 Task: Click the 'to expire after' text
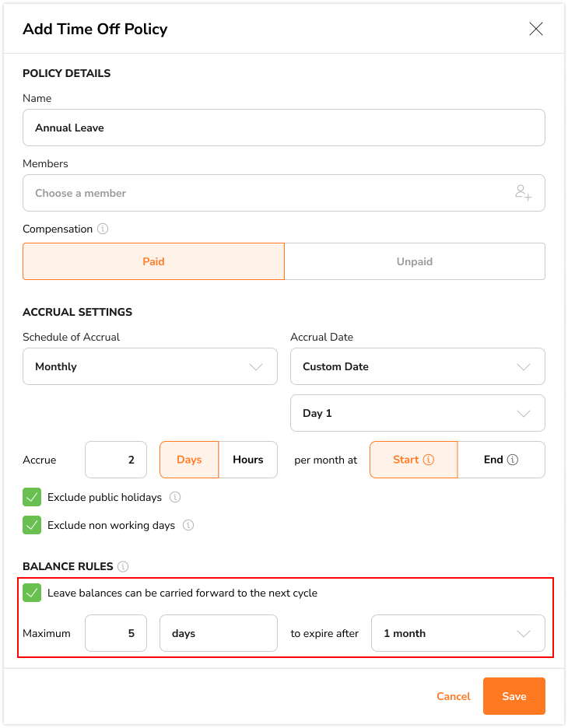[324, 633]
